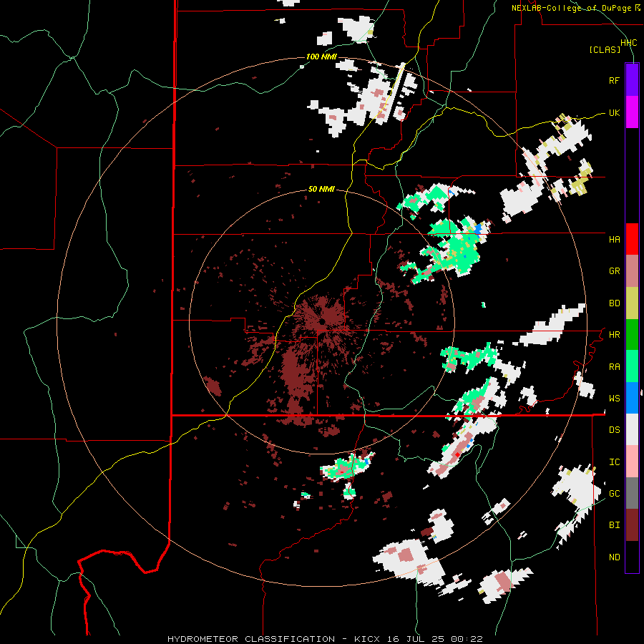Click the HA legend label

point(614,239)
